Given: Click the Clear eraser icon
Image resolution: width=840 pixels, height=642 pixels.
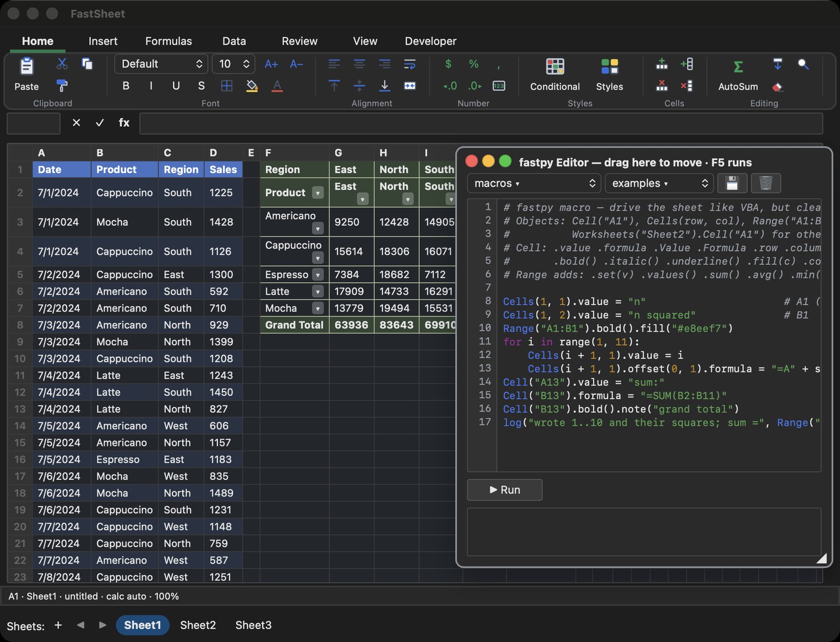Looking at the screenshot, I should [x=778, y=87].
